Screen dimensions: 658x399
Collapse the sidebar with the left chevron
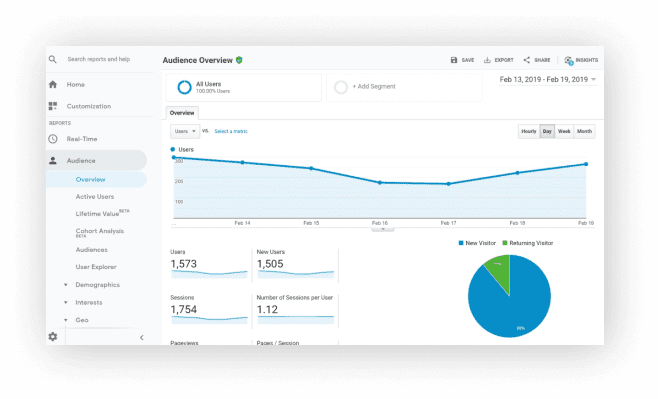(142, 337)
